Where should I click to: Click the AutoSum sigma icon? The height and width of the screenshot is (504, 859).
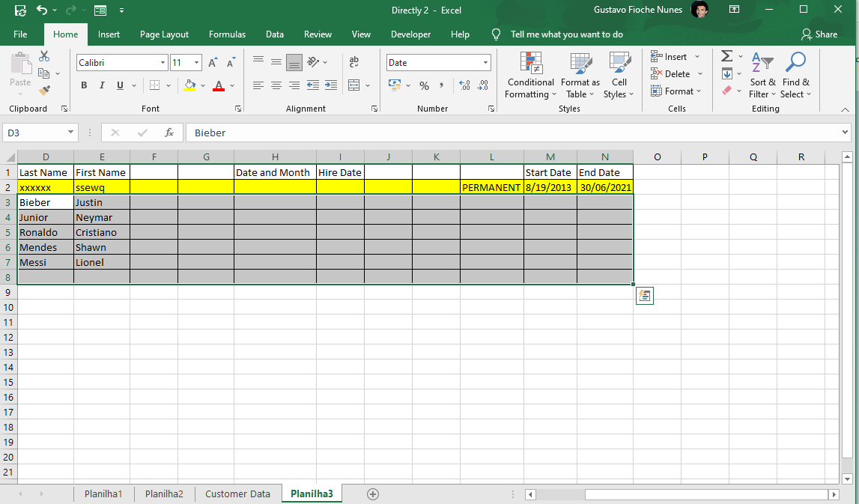click(727, 56)
